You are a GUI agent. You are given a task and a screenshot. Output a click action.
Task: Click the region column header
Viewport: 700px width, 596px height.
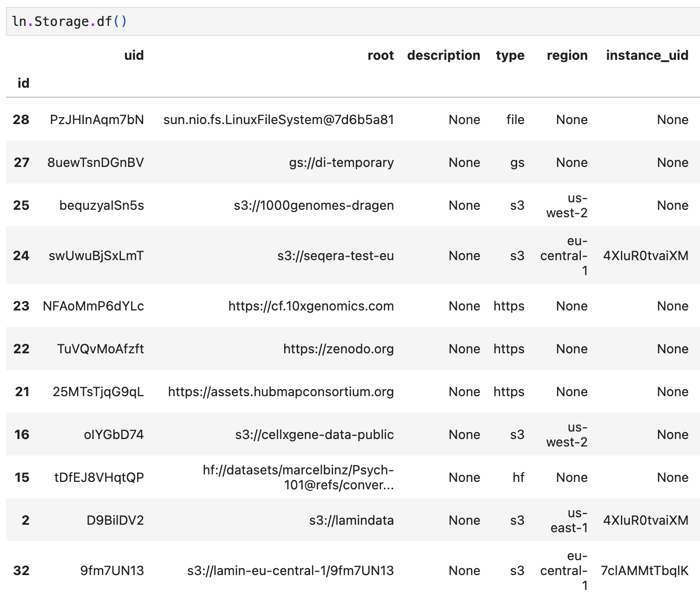567,55
